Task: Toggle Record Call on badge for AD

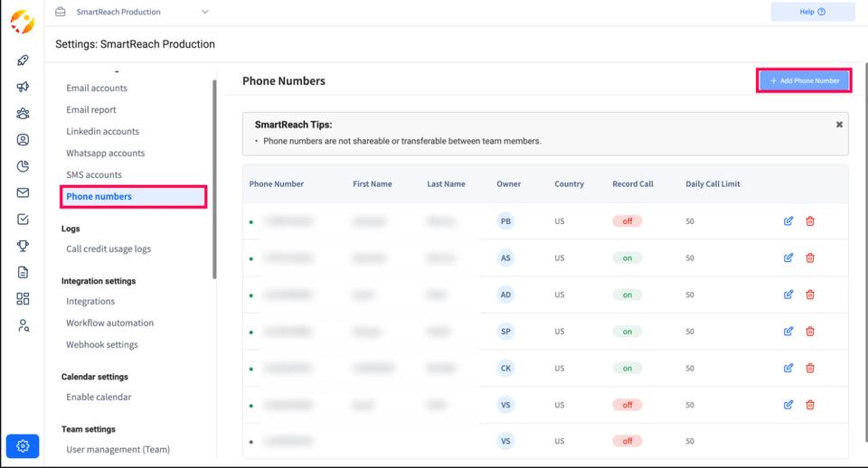Action: 627,295
